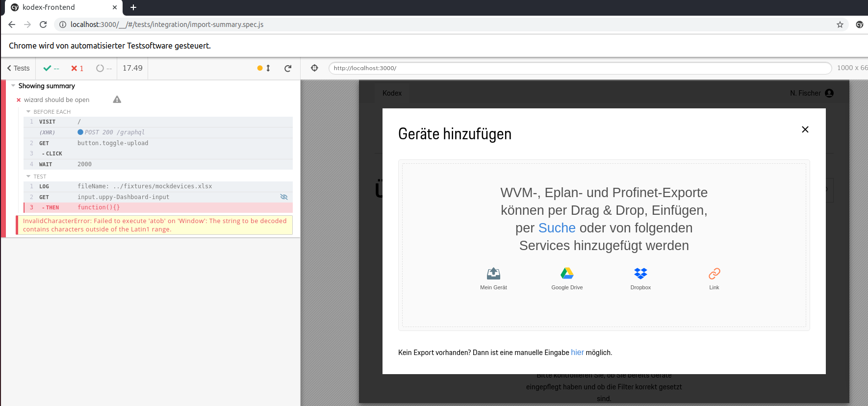Open the selector playground crosshair
This screenshot has width=868, height=406.
[x=315, y=68]
